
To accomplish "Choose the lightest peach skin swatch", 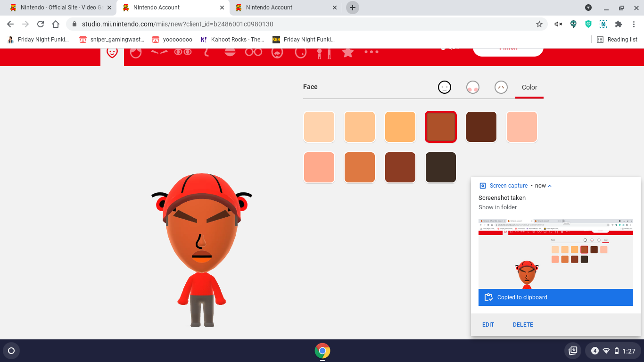I will click(x=319, y=127).
